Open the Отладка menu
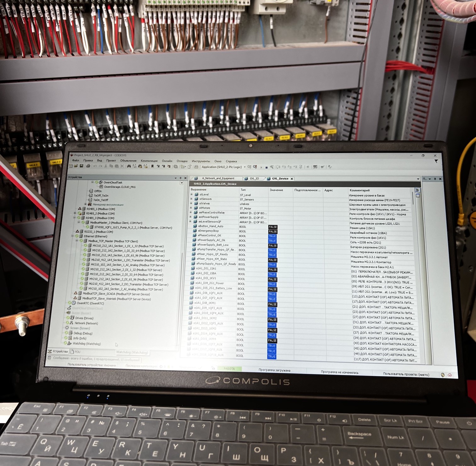This screenshot has width=476, height=466. tap(182, 161)
